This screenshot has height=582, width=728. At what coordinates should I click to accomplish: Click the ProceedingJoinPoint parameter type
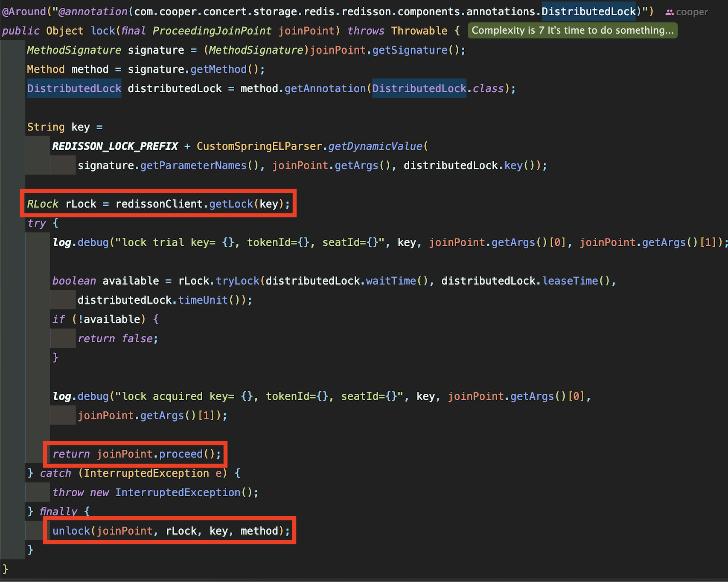[x=212, y=31]
